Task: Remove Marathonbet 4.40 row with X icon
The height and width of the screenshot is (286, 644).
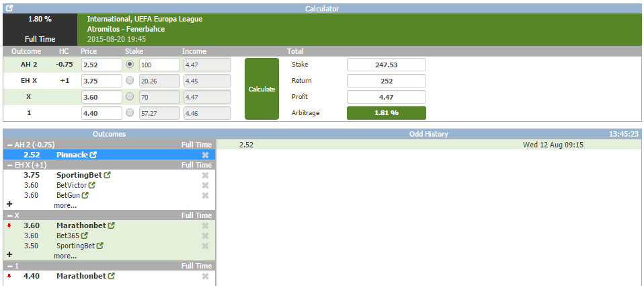Action: 206,276
